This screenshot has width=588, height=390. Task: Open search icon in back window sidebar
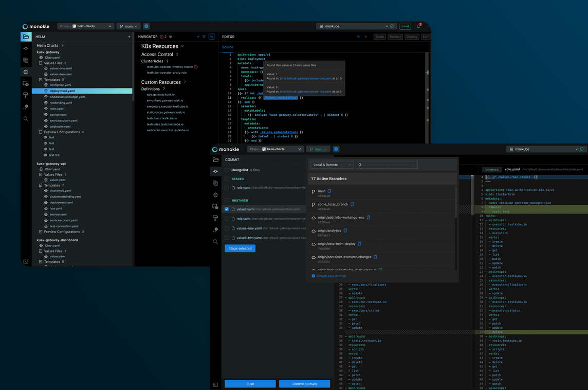pyautogui.click(x=26, y=119)
